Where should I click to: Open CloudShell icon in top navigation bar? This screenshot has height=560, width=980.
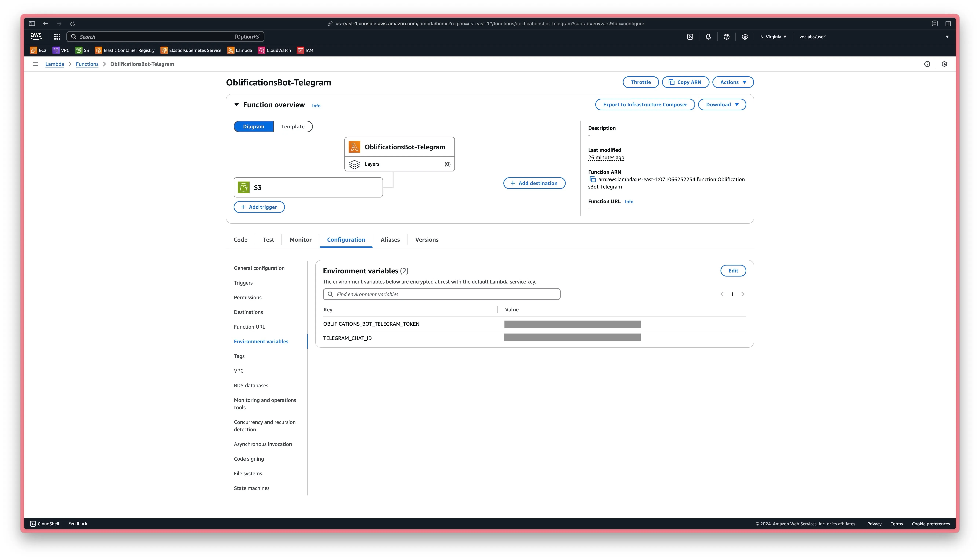coord(690,36)
